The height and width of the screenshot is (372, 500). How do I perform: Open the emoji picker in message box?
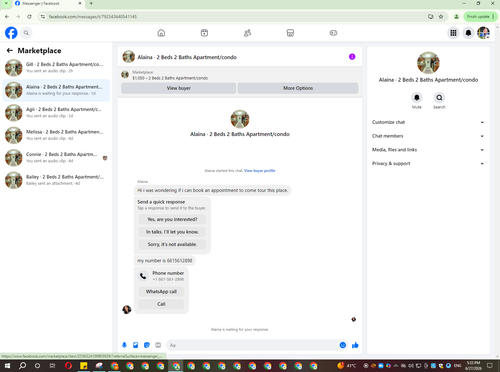point(343,345)
